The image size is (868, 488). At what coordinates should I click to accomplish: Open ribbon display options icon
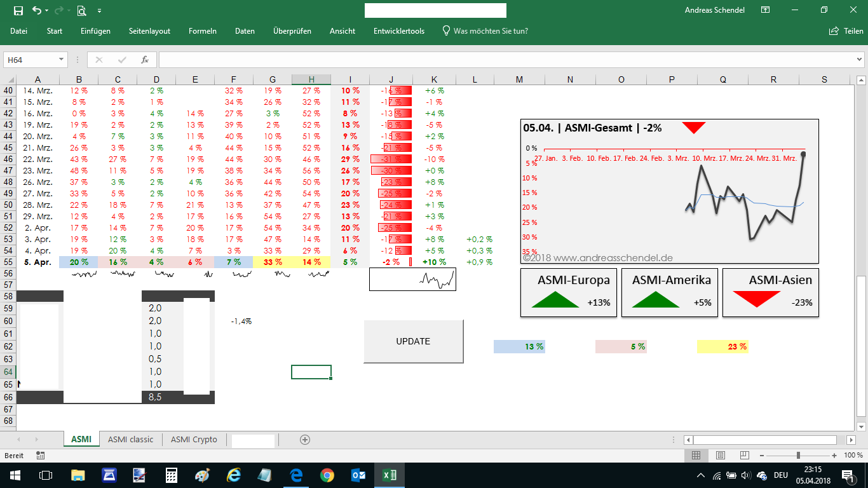point(766,10)
